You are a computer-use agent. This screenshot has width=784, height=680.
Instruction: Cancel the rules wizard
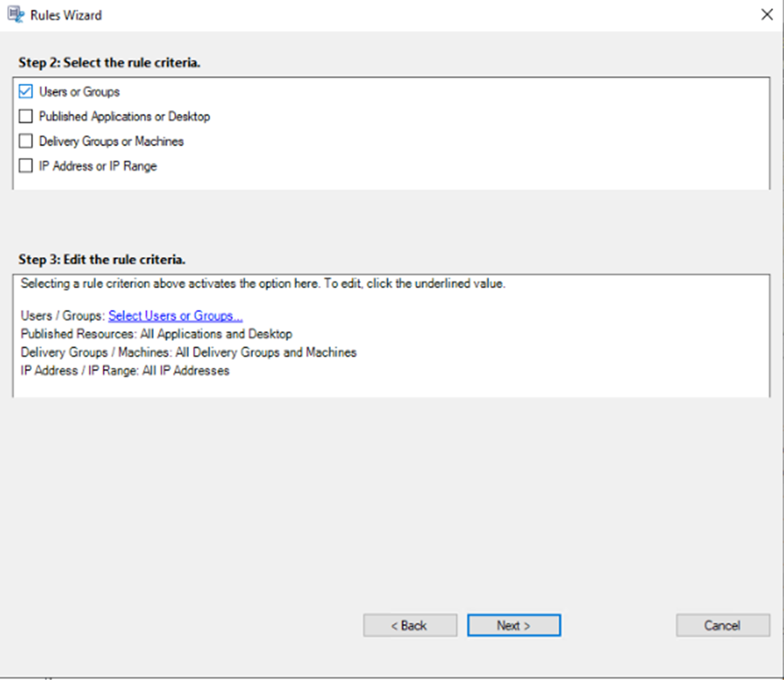coord(723,625)
